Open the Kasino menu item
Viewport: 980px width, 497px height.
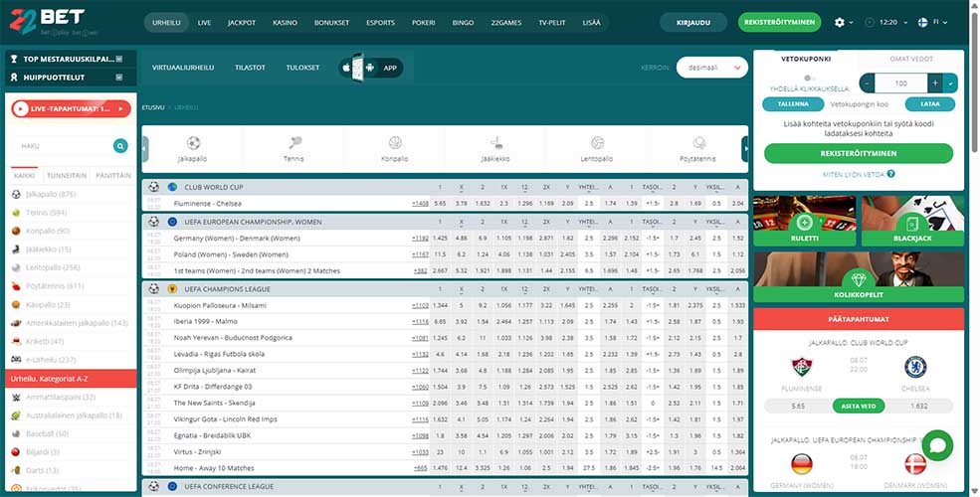[285, 23]
